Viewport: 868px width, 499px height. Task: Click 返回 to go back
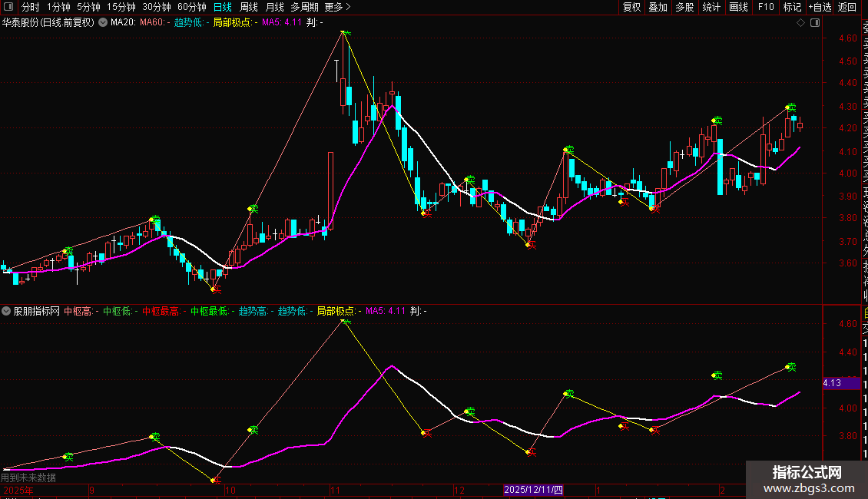tap(847, 7)
